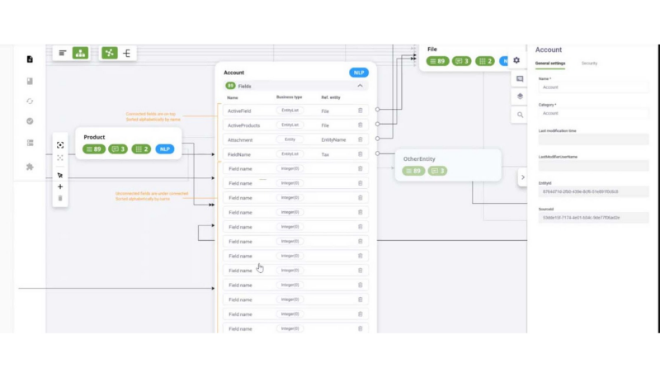
Task: Collapse the right panel using arrow
Action: 523,177
